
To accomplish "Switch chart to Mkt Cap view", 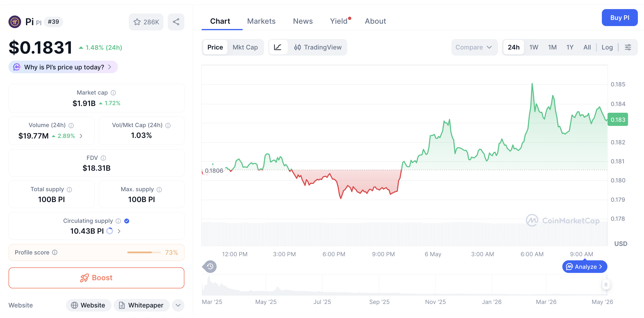I will click(x=245, y=47).
